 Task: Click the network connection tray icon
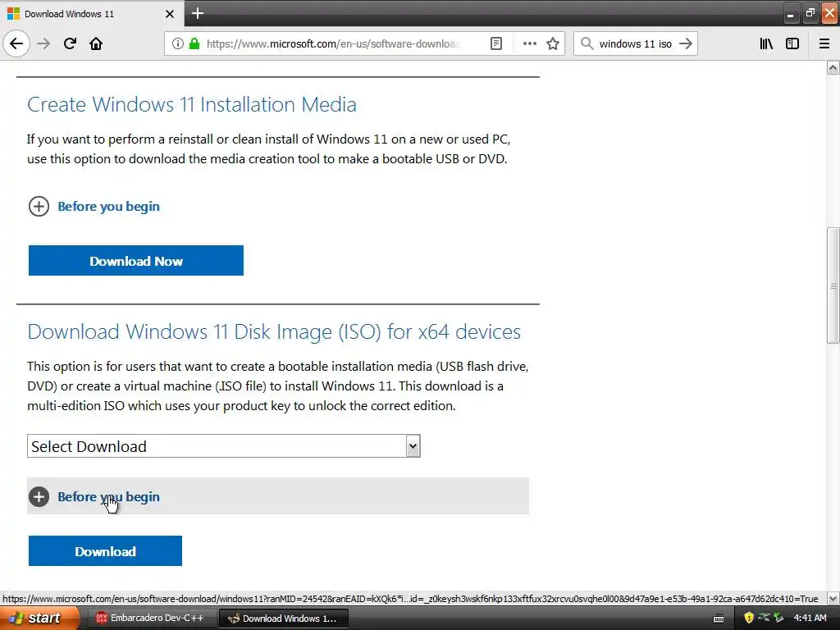pyautogui.click(x=764, y=618)
